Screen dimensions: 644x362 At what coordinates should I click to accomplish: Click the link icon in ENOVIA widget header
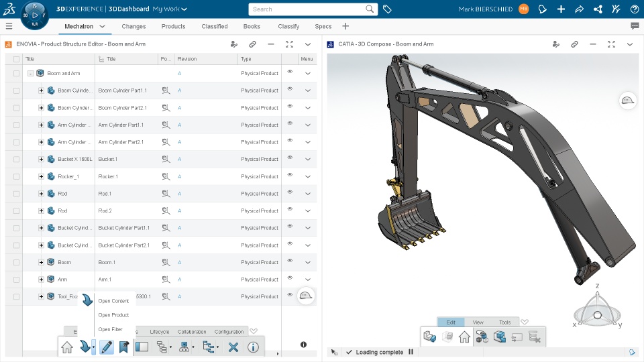[x=253, y=44]
